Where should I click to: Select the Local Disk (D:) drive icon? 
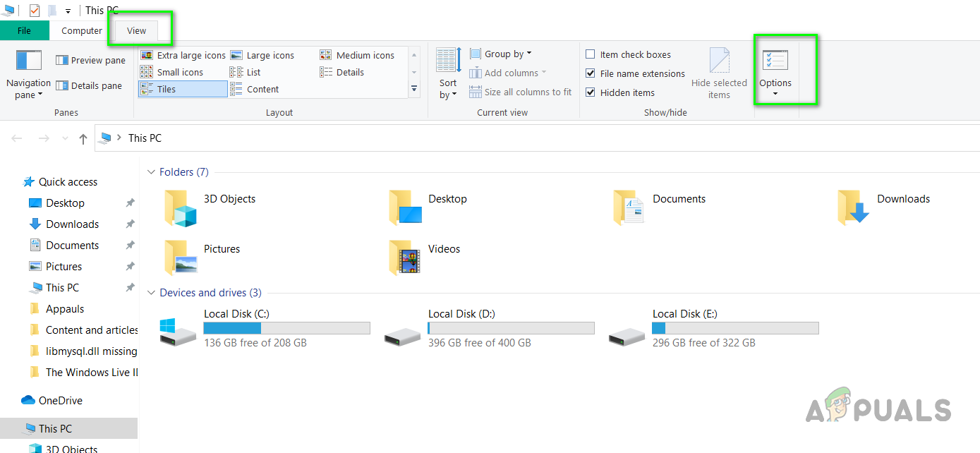[402, 337]
